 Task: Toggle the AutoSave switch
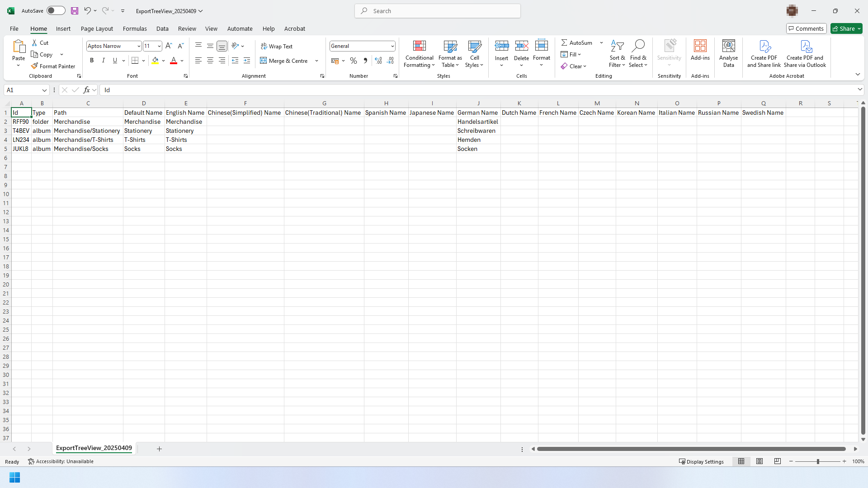[x=56, y=11]
